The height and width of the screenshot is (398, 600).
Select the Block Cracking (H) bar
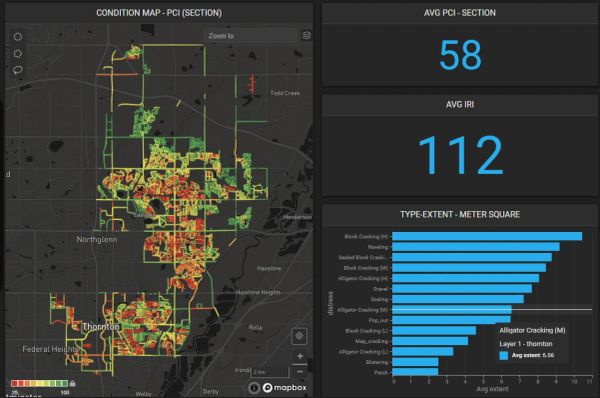click(x=487, y=236)
